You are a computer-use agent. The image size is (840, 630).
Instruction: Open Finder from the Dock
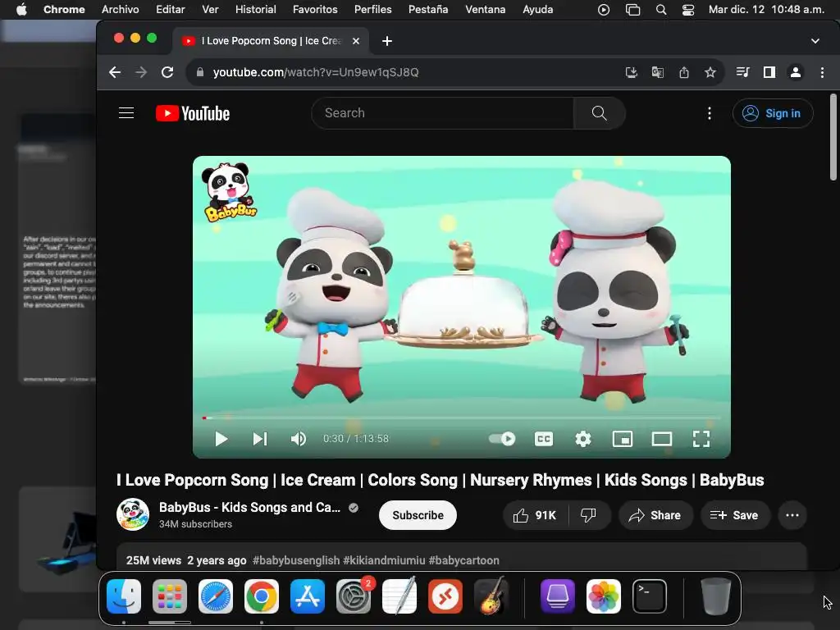[124, 596]
